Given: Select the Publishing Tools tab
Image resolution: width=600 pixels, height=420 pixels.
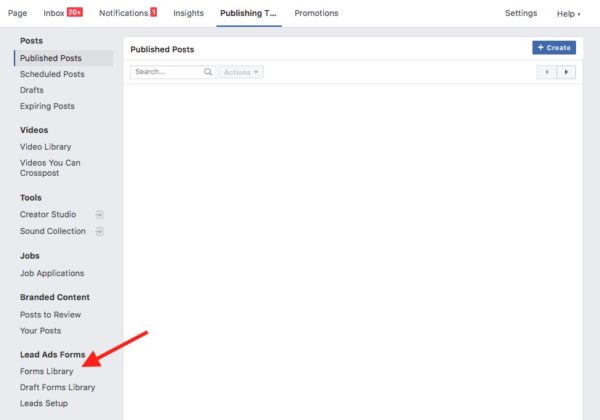Looking at the screenshot, I should pos(248,13).
